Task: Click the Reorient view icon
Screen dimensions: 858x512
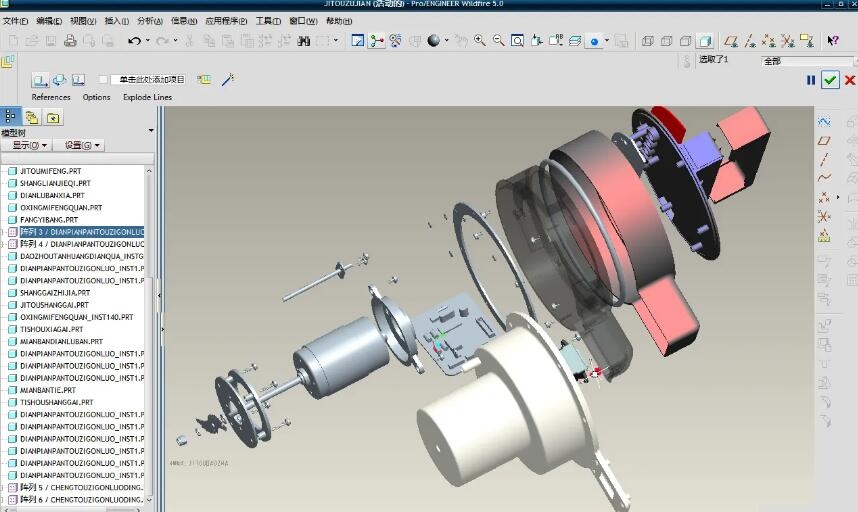Action: coord(536,40)
